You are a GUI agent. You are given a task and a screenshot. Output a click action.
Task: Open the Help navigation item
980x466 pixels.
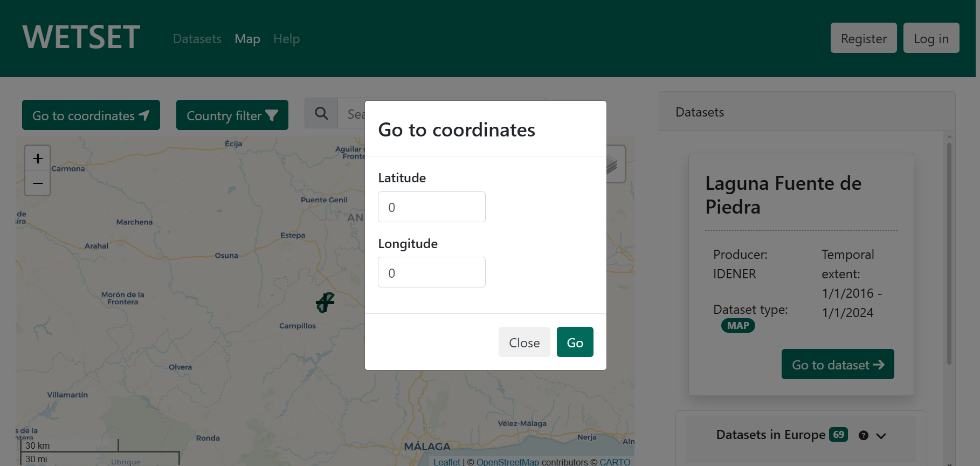286,39
